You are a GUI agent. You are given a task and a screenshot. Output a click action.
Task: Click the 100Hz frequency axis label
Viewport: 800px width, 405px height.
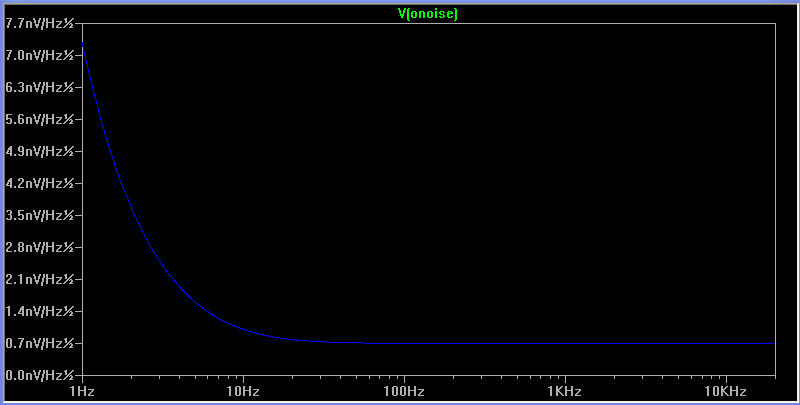point(404,392)
